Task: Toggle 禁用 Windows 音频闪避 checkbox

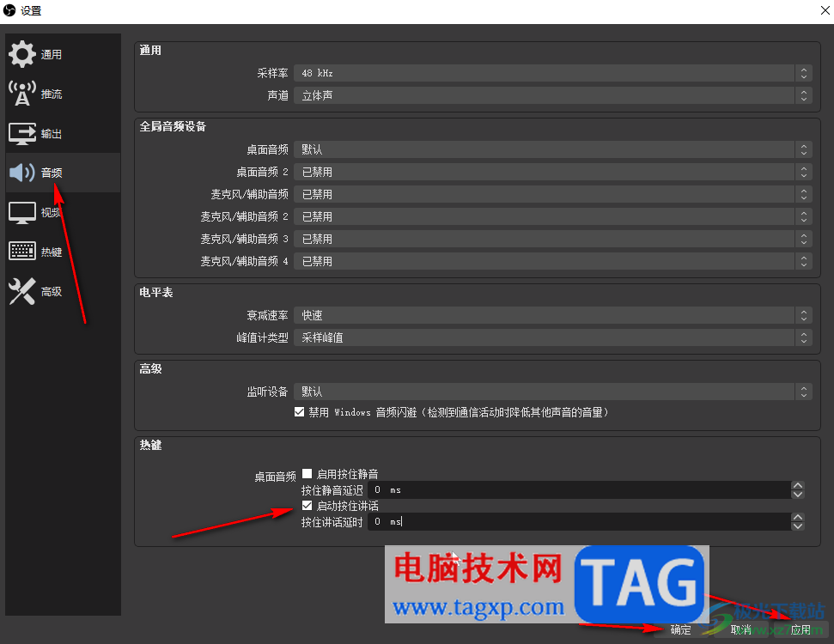Action: tap(299, 412)
